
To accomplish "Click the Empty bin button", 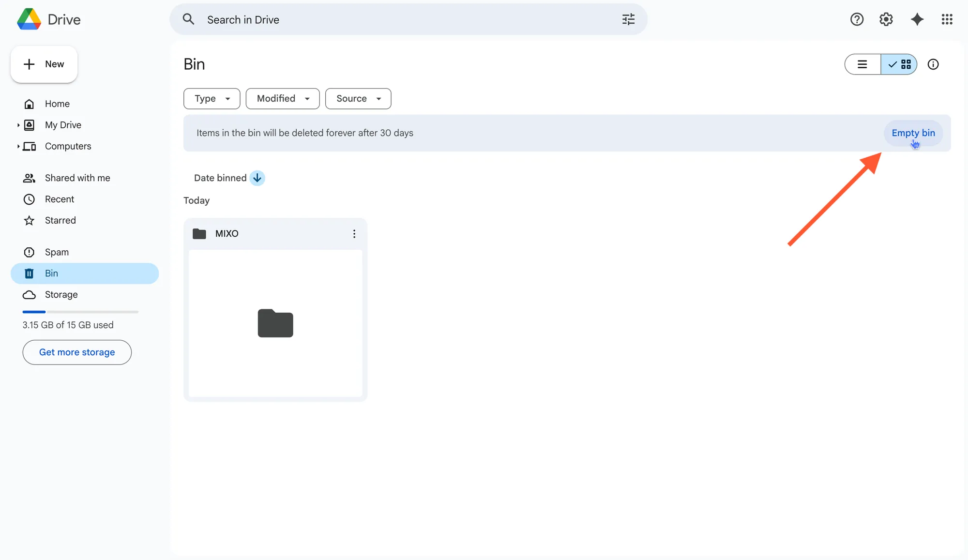I will [x=913, y=133].
